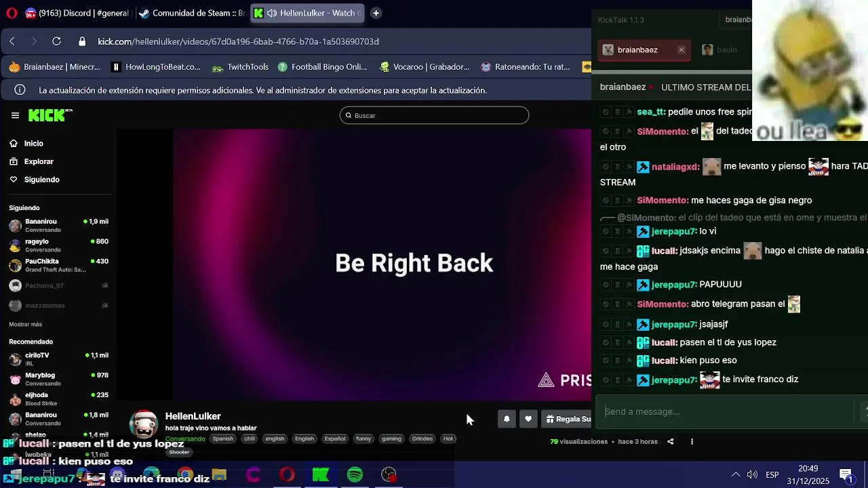This screenshot has height=488, width=868.
Task: Click the notification bell for HellenLulker
Action: click(507, 419)
